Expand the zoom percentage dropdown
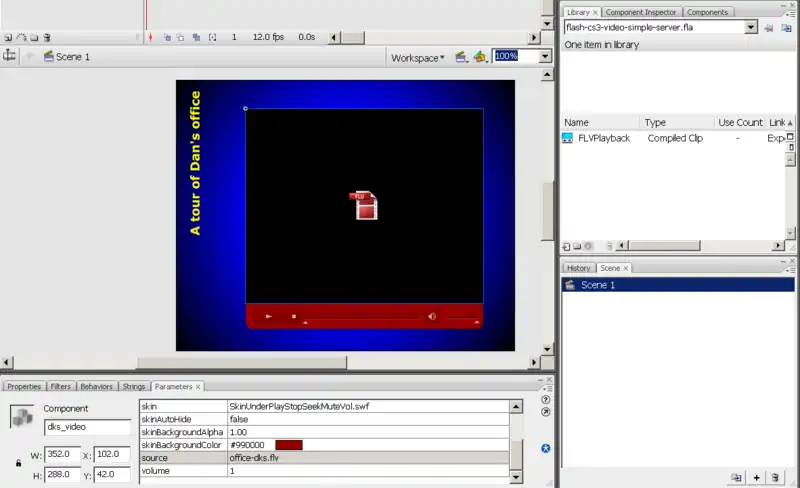Screen dimensions: 800x488 point(545,57)
